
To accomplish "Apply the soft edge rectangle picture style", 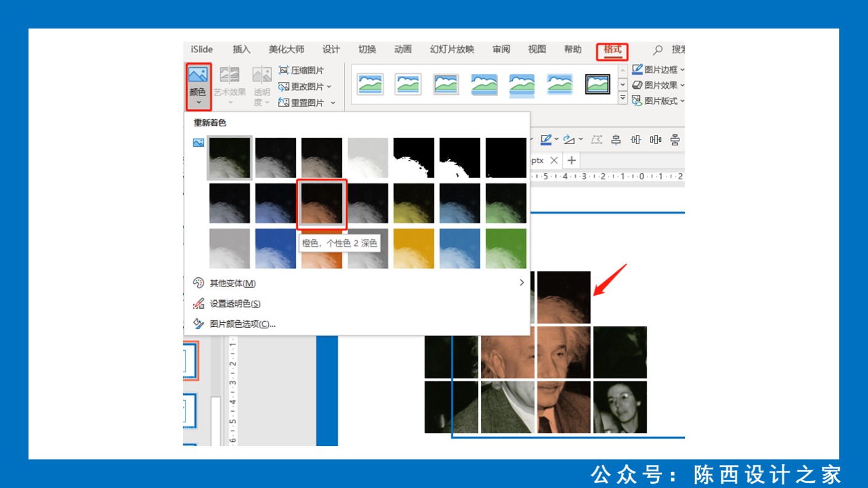I will click(560, 84).
